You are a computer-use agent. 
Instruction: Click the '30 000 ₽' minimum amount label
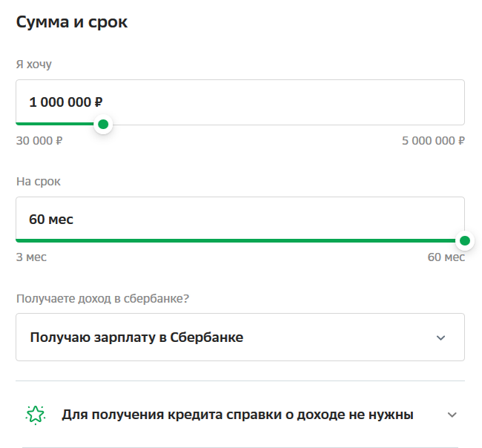39,141
